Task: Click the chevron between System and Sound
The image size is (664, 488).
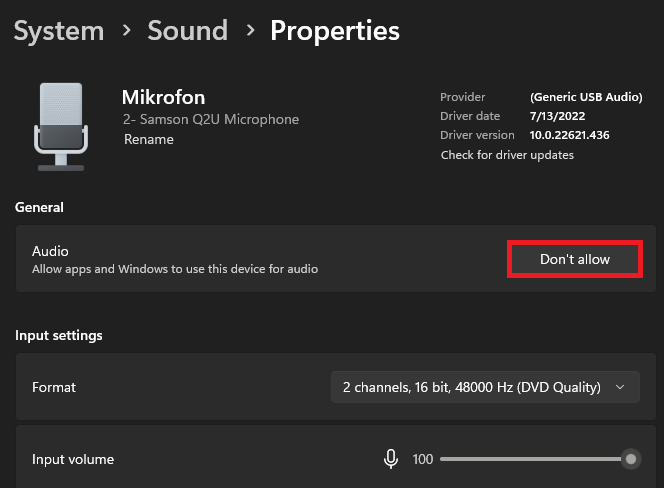Action: 126,31
